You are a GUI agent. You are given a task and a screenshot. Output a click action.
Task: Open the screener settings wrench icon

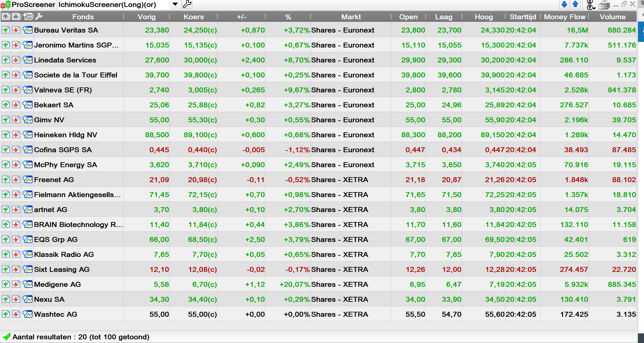(187, 4)
